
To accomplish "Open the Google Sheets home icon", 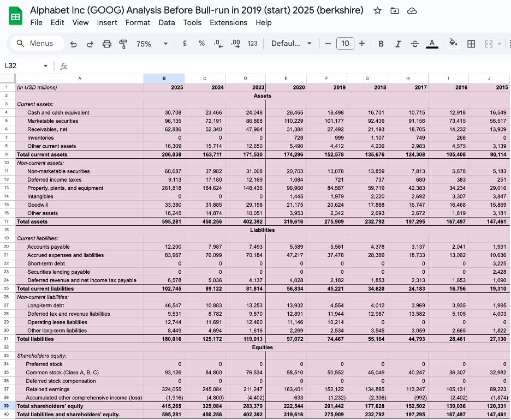I will coord(15,16).
